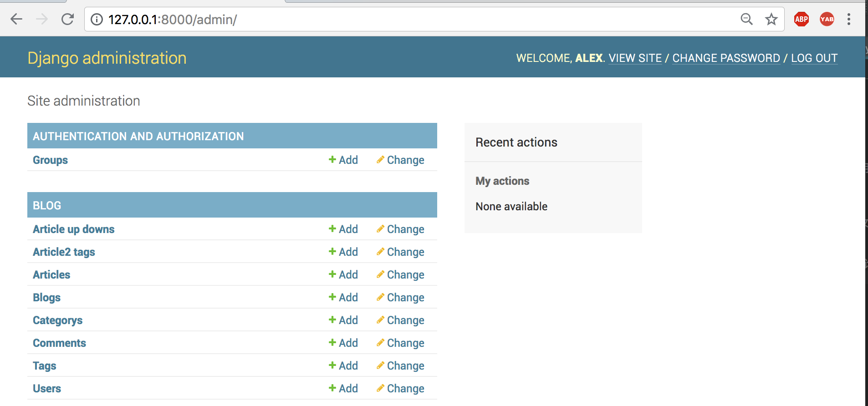
Task: Open the BLOG app section header
Action: [47, 205]
